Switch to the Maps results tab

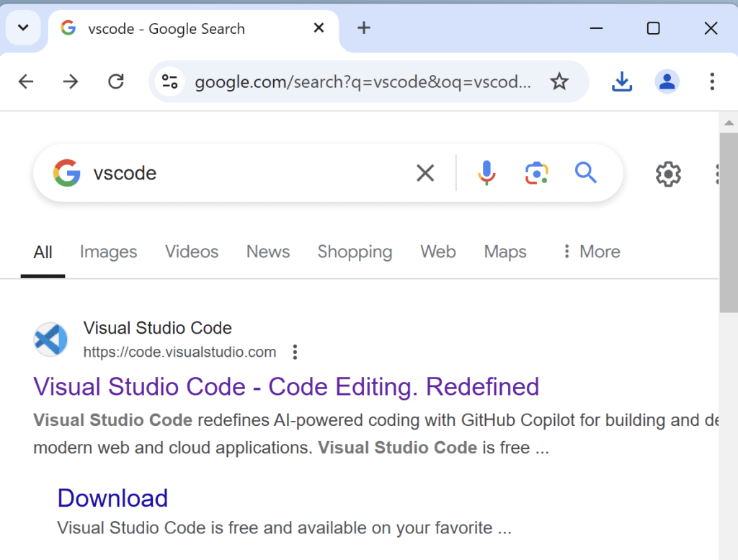505,252
